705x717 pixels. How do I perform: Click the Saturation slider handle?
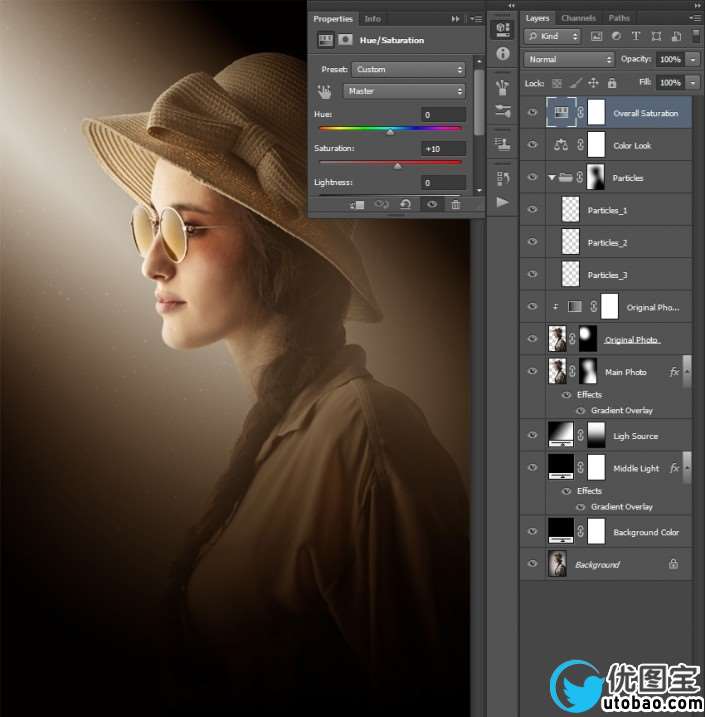[398, 166]
